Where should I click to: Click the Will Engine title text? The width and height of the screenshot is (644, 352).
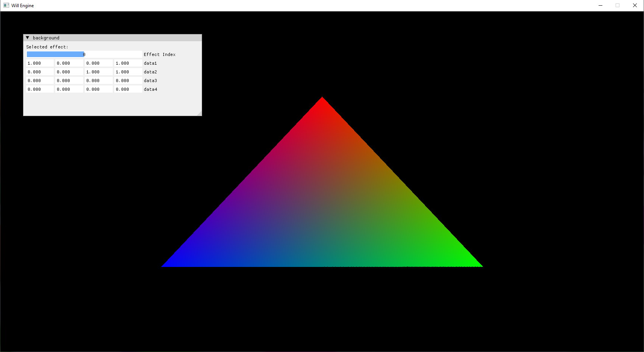pos(22,5)
